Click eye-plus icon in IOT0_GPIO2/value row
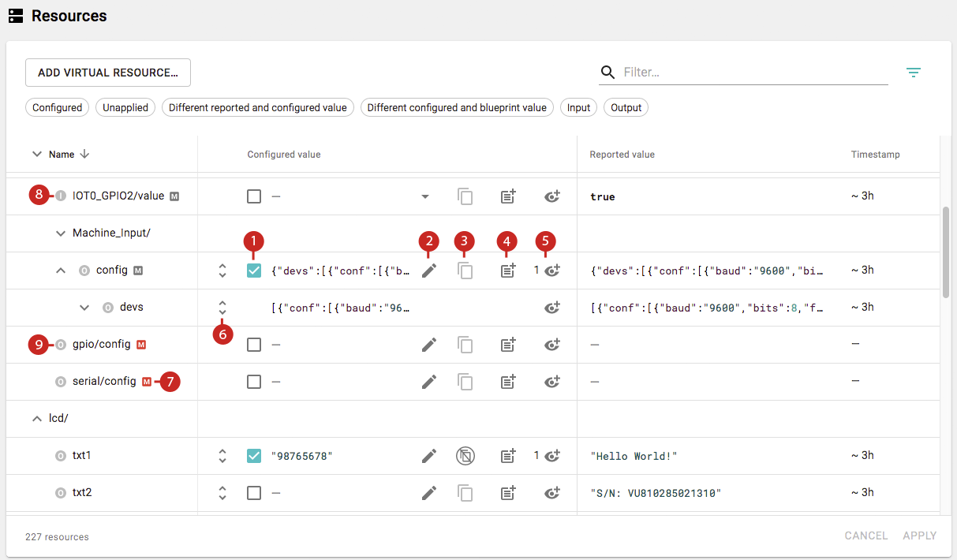 point(552,196)
